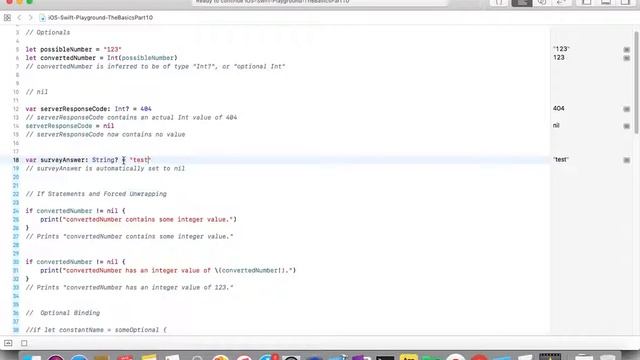Click line number 18 in gutter
The height and width of the screenshot is (360, 640).
tap(16, 160)
